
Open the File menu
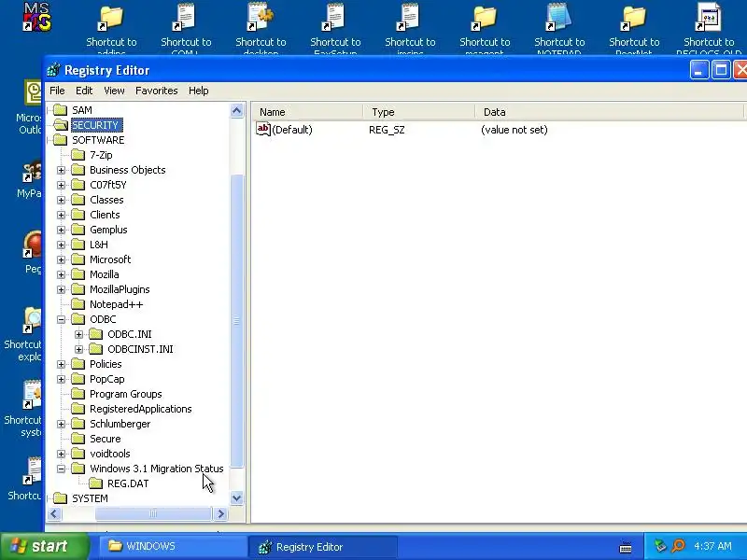point(57,91)
